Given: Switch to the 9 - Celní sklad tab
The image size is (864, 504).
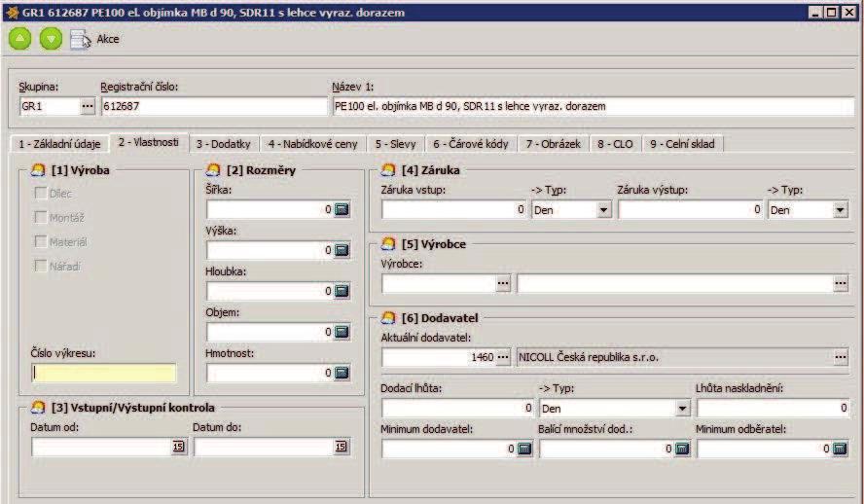Looking at the screenshot, I should point(682,144).
